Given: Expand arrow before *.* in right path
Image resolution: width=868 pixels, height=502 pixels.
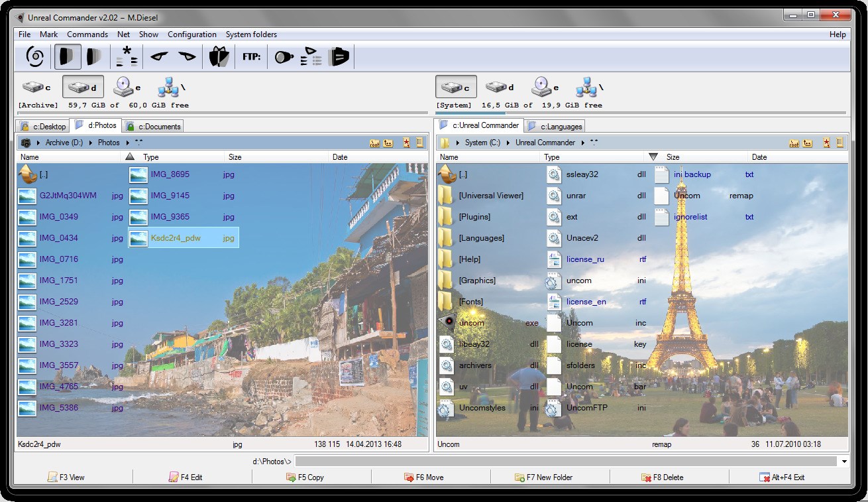Looking at the screenshot, I should pyautogui.click(x=583, y=143).
